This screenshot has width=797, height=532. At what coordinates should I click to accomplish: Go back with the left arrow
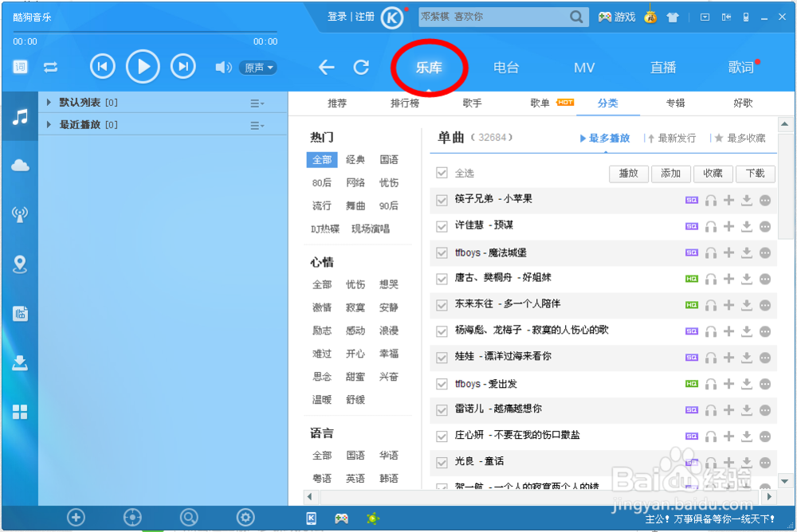pos(326,67)
